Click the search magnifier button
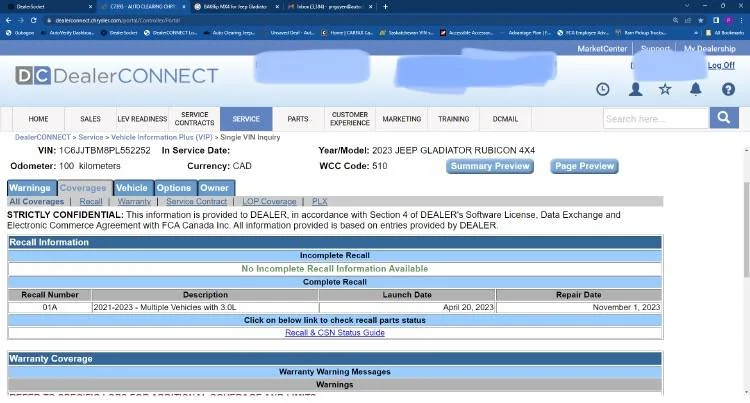750x403 pixels. pos(724,118)
